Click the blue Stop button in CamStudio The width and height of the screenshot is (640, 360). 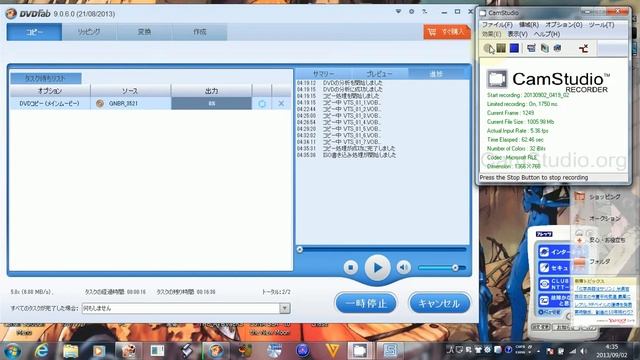514,48
